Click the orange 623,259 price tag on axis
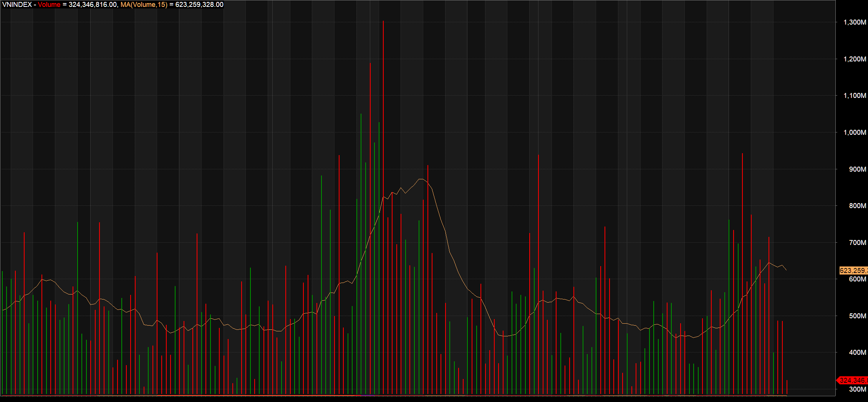 click(853, 271)
